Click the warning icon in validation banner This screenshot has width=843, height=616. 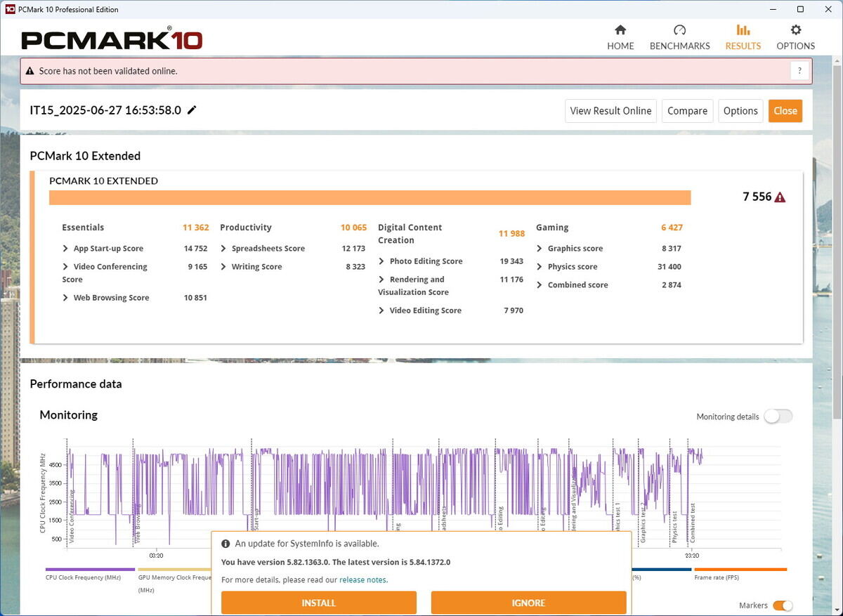point(31,71)
